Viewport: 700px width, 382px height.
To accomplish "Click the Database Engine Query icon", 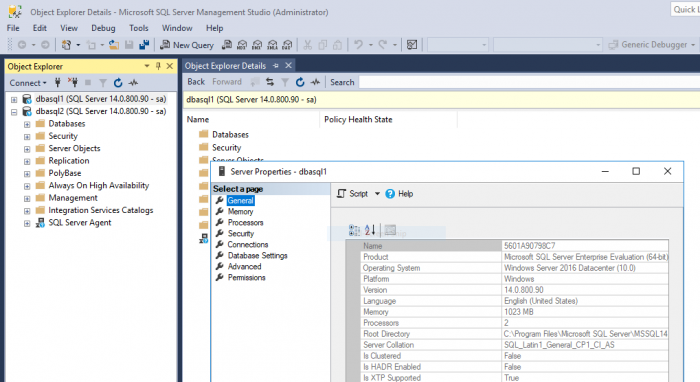I will click(x=227, y=45).
